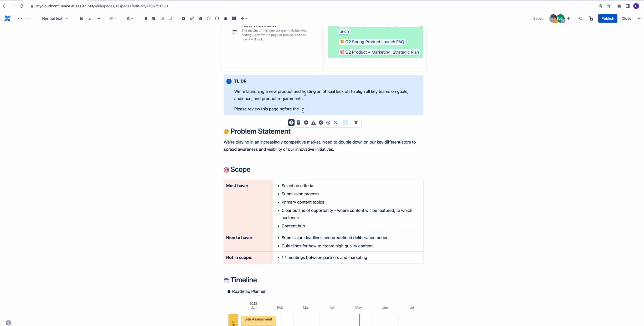
Task: Open numbered list formatting
Action: (153, 18)
